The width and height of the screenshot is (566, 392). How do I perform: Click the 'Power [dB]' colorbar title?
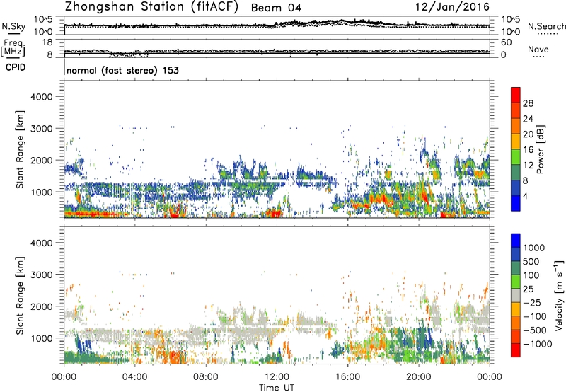coord(541,149)
